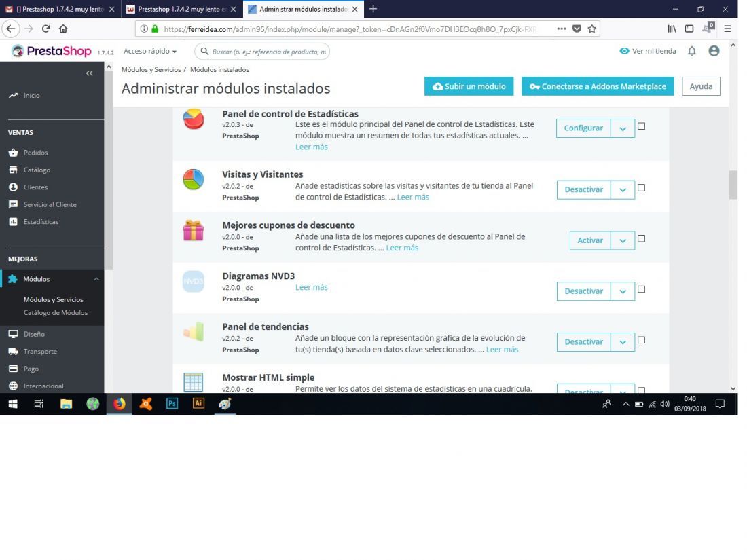Select the Visitas y Visitantes checkbox
The height and width of the screenshot is (560, 747).
click(x=641, y=187)
